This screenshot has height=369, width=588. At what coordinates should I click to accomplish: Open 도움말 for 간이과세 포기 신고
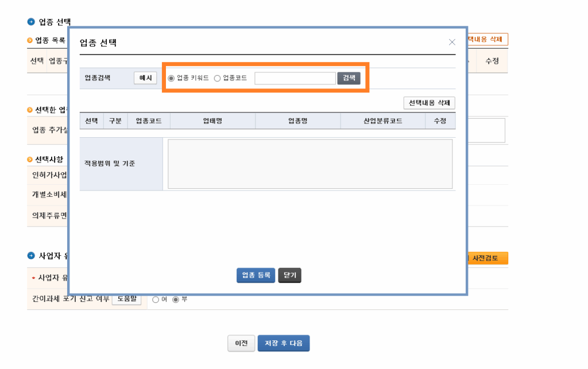tap(126, 299)
